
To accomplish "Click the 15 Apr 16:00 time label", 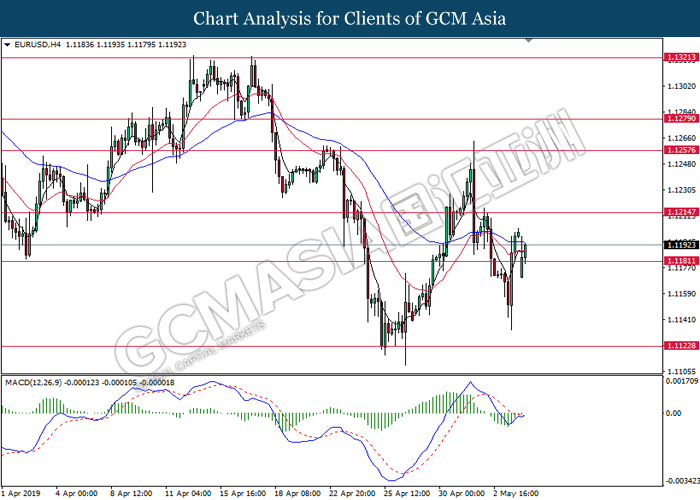I will click(x=243, y=493).
